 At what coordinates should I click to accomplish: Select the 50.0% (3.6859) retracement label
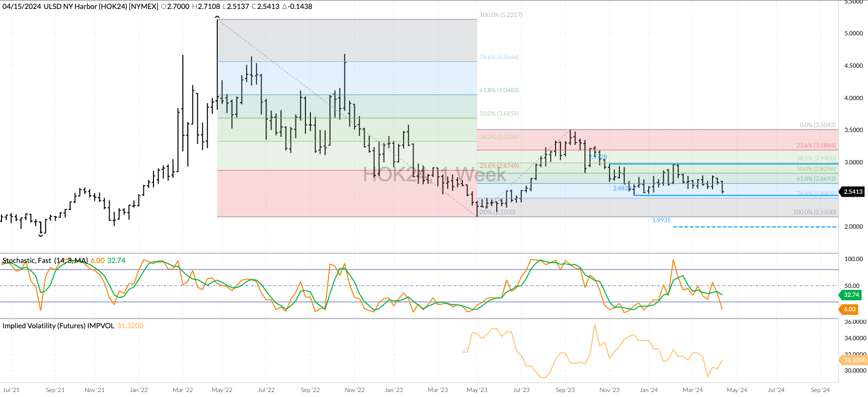click(499, 114)
